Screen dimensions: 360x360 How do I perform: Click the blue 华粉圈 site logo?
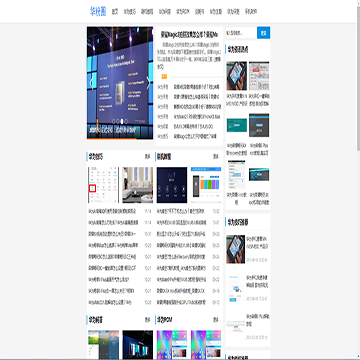pyautogui.click(x=98, y=11)
